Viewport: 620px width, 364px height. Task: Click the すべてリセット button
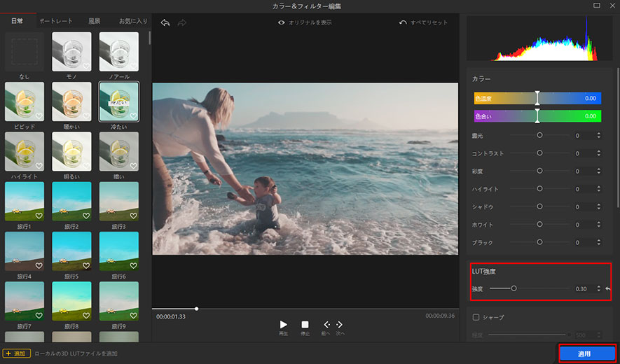[424, 22]
